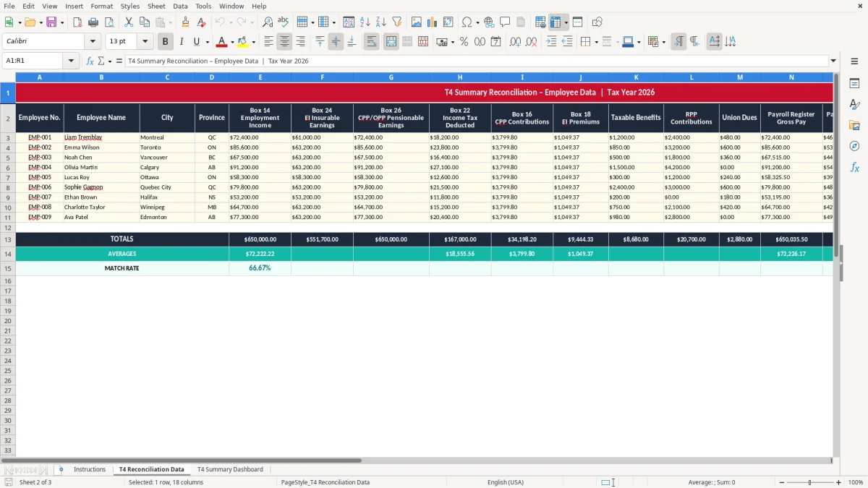
Task: Click the Sort Ascending icon
Action: pos(365,22)
